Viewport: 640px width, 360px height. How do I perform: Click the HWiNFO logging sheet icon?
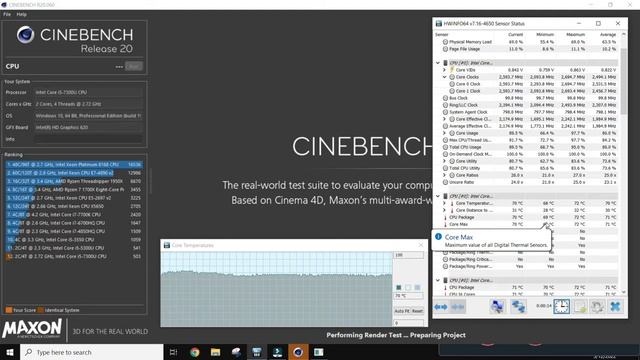pos(580,307)
